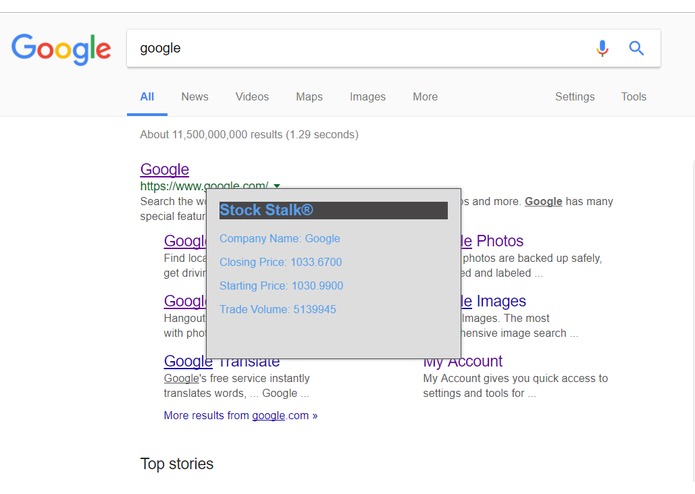Image resolution: width=695 pixels, height=494 pixels.
Task: Expand the More search menu
Action: [426, 97]
